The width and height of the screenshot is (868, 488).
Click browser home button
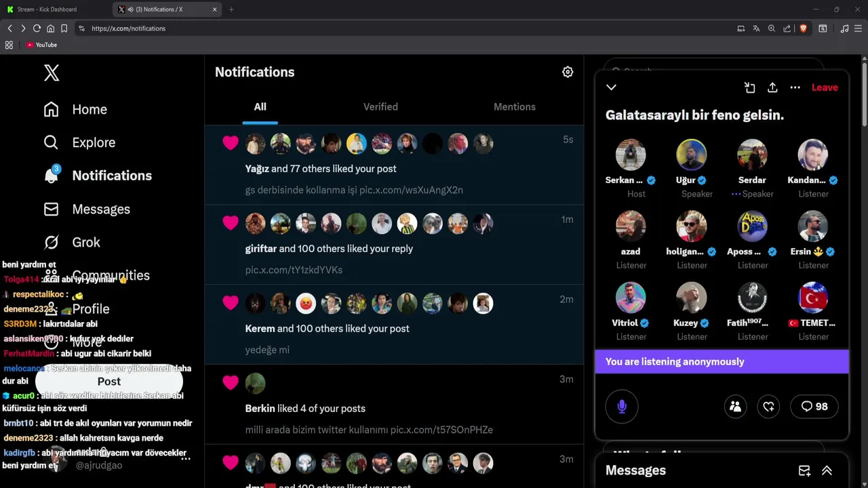(x=50, y=28)
